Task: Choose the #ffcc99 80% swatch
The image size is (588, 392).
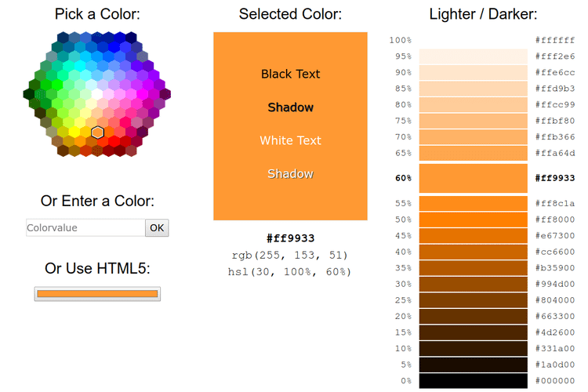Action: click(x=474, y=104)
